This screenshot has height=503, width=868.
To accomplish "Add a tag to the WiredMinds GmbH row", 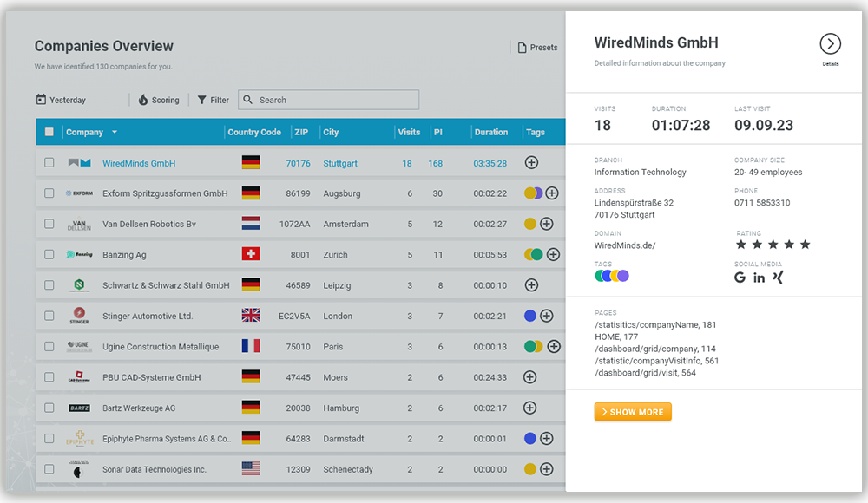I will tap(531, 163).
